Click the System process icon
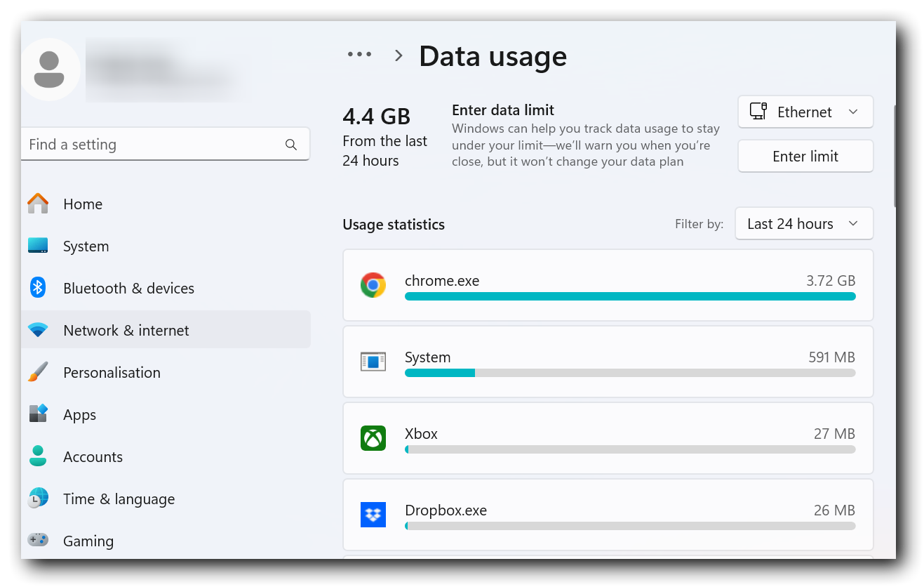The image size is (924, 587). pyautogui.click(x=373, y=362)
